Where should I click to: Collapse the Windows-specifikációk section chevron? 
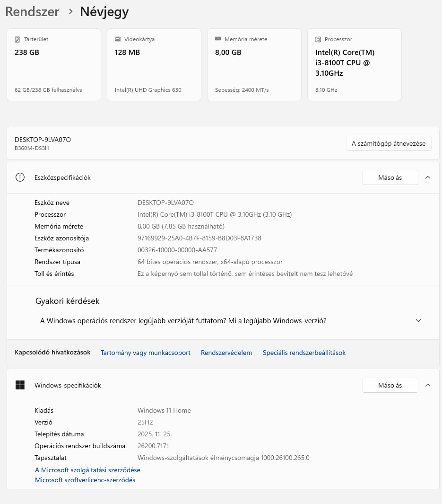(428, 385)
